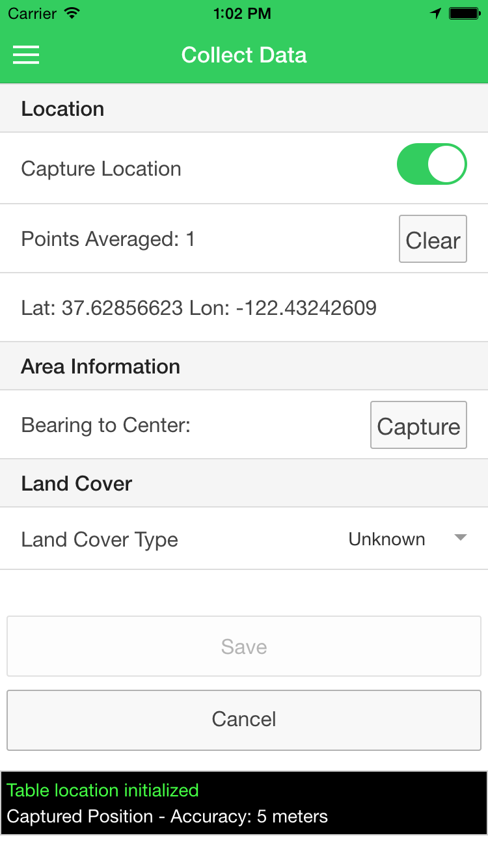This screenshot has width=488, height=868.
Task: Tap the Location section header
Action: pyautogui.click(x=62, y=109)
